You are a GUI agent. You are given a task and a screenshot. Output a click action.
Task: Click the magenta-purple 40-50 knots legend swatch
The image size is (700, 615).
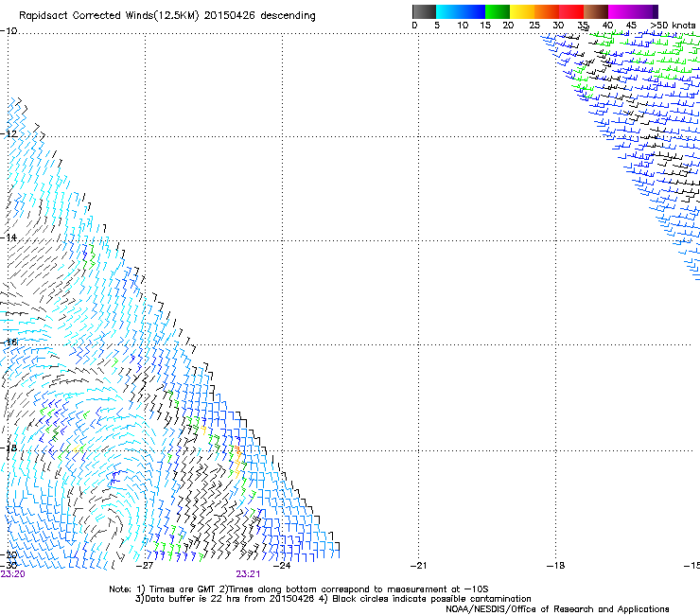(633, 11)
